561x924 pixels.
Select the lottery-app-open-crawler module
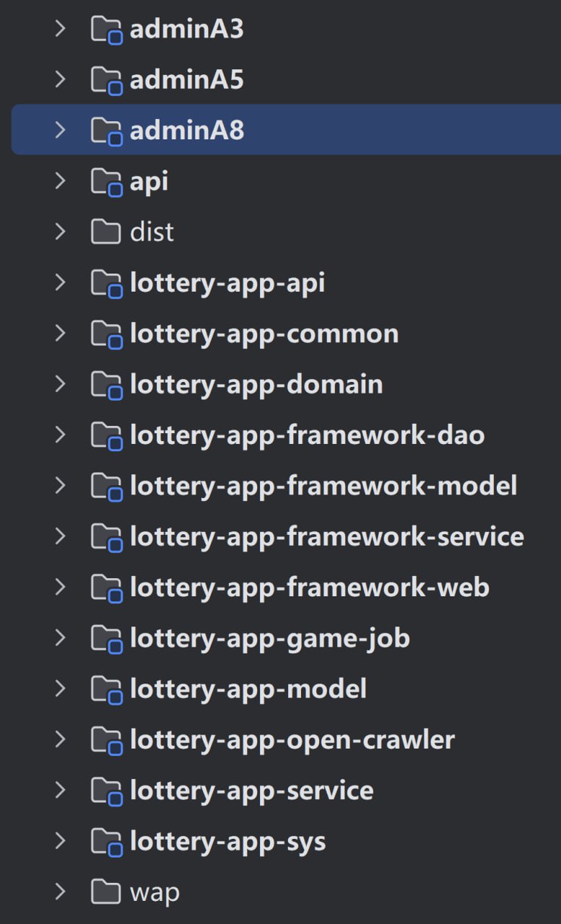point(292,740)
